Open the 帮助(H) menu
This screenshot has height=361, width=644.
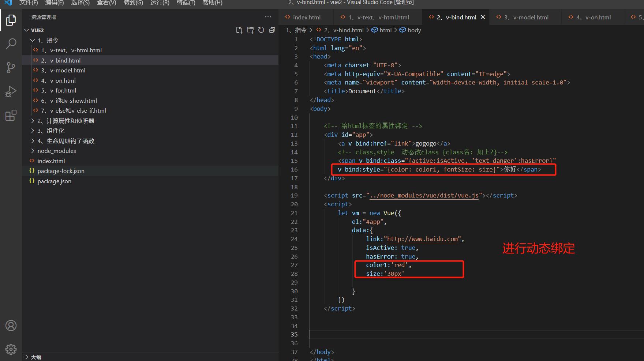point(212,3)
